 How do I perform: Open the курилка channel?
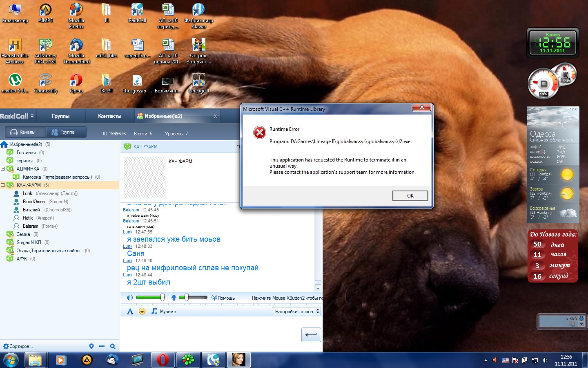25,161
